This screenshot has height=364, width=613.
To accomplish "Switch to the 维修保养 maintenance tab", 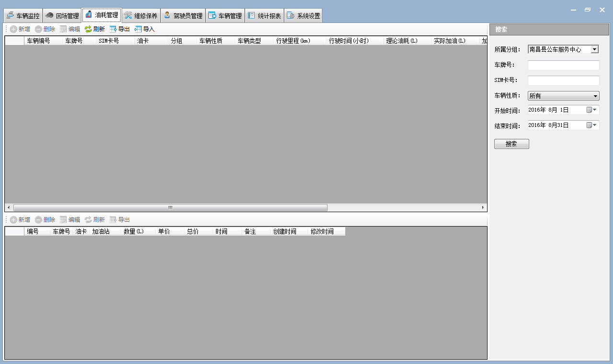I will click(x=141, y=16).
